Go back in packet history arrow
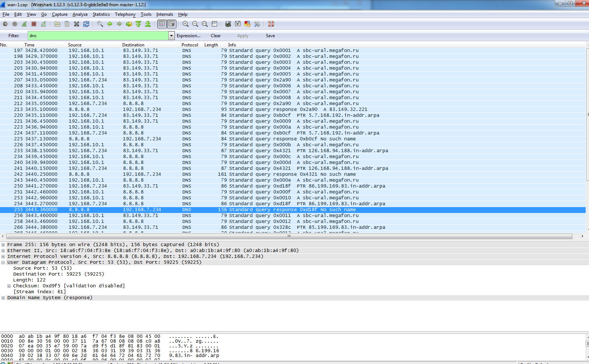Screen dimensions: 589x364 (110, 24)
